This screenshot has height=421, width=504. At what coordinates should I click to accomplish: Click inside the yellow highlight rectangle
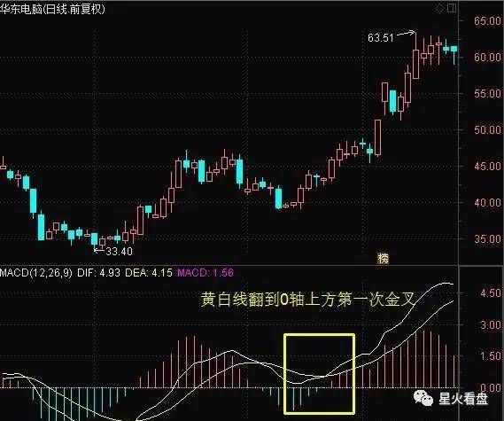tap(319, 374)
